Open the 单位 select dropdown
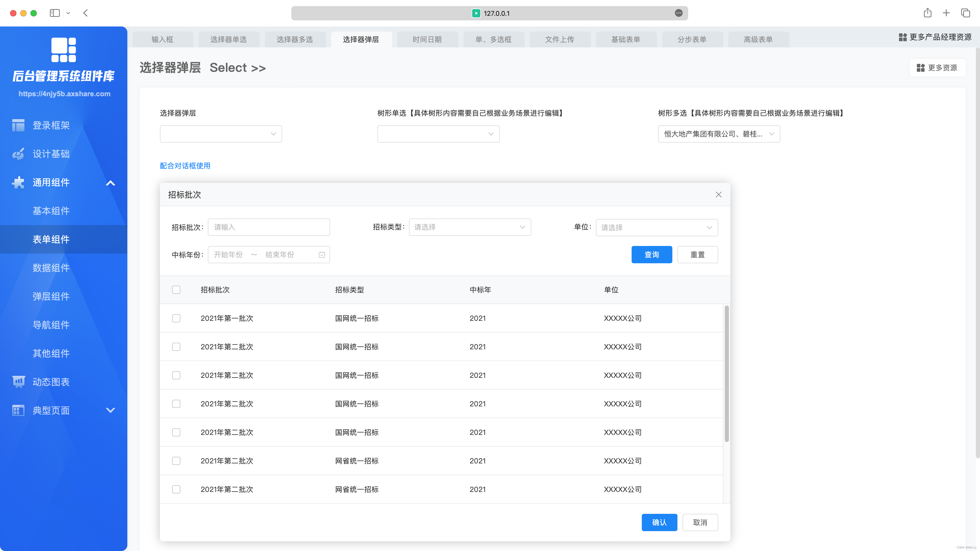This screenshot has width=980, height=551. (x=657, y=227)
